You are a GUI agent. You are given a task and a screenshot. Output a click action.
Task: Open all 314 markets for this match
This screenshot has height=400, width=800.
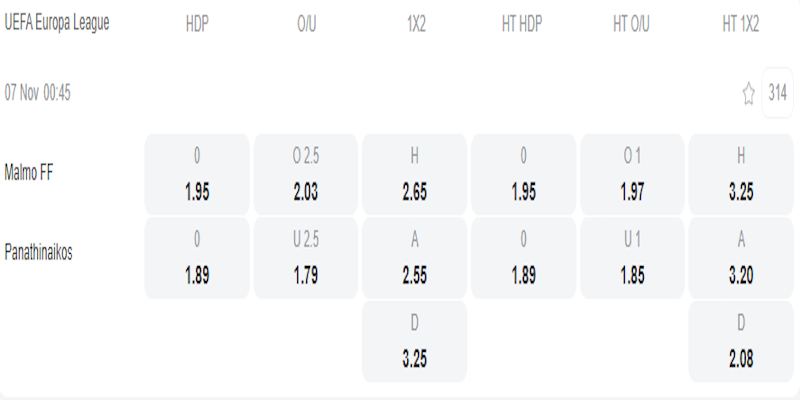[777, 94]
